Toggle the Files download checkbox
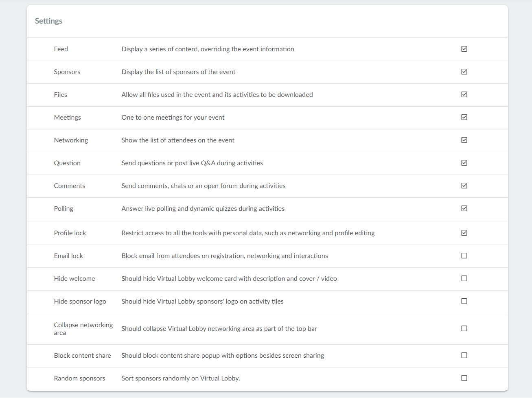Screen dimensions: 532x398 (464, 94)
